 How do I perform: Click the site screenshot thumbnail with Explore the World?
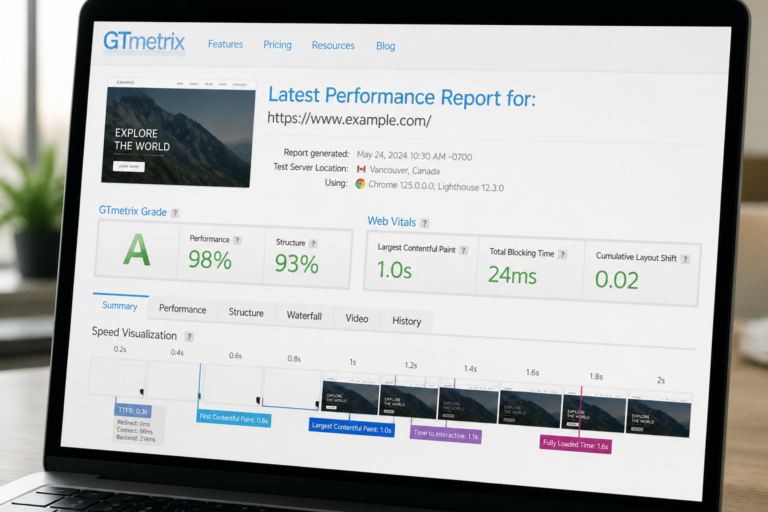coord(179,132)
